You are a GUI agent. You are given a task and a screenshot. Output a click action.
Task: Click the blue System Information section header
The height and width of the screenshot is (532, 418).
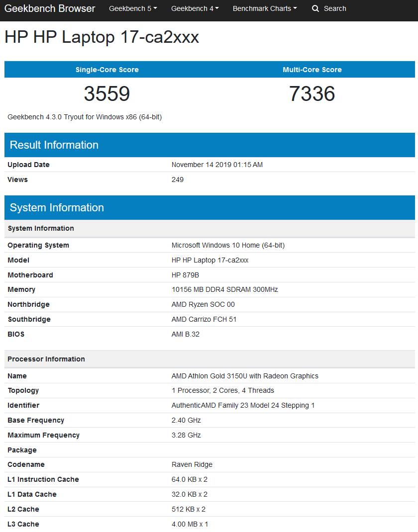pos(209,208)
